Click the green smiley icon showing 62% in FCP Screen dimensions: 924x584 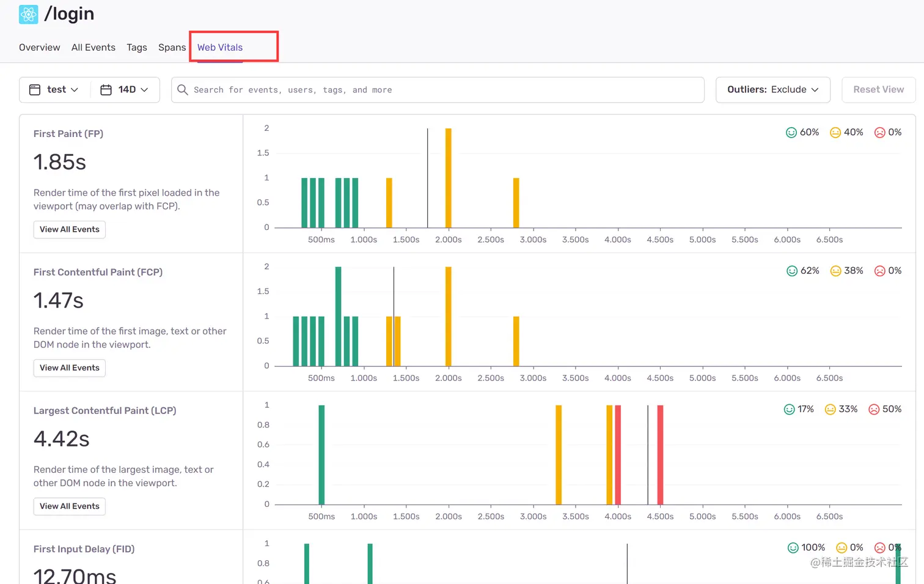click(791, 270)
